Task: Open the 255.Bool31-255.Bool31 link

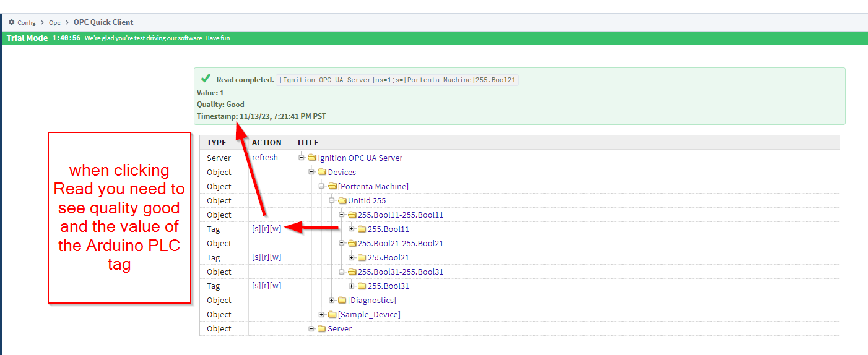Action: pos(401,272)
